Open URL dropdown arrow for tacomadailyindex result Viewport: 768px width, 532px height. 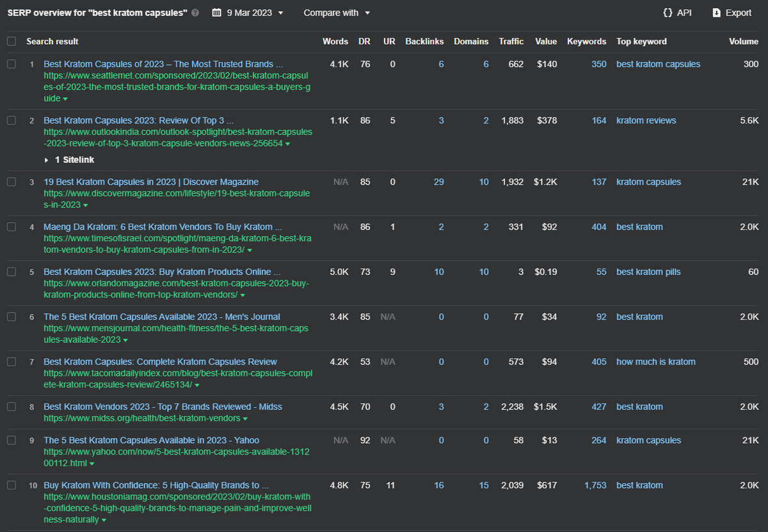click(x=197, y=385)
